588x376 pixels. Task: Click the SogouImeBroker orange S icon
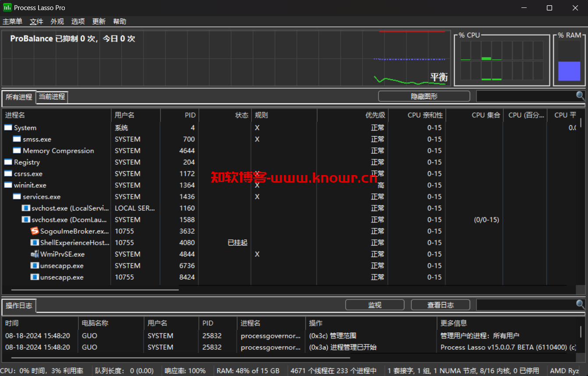(x=35, y=231)
